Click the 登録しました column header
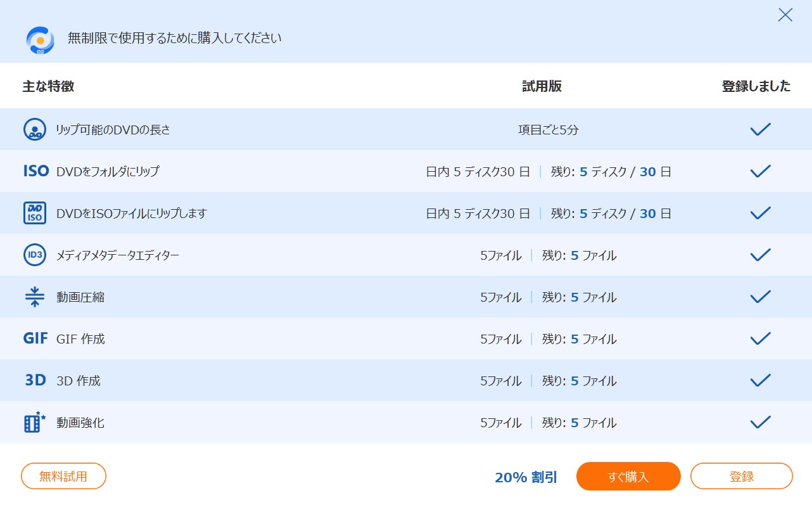This screenshot has height=507, width=812. [x=756, y=86]
